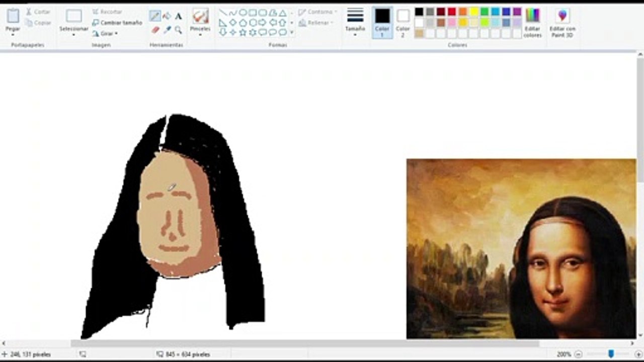Click the 200% zoom level text

564,354
